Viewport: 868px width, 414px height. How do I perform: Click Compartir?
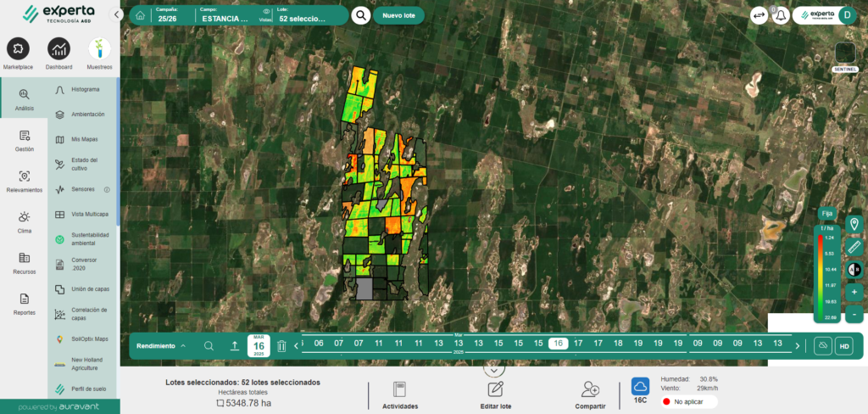[x=590, y=395]
